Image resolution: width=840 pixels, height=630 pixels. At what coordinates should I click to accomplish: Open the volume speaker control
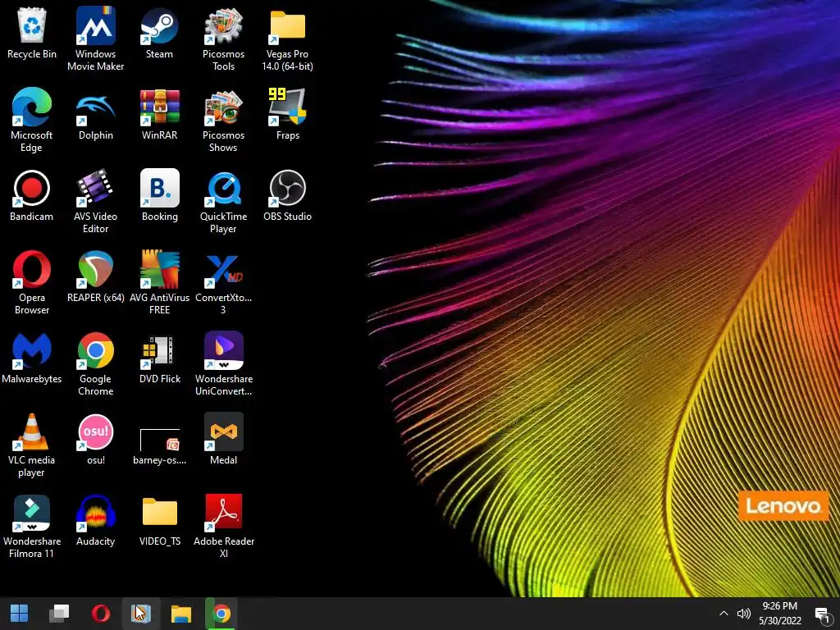point(743,614)
